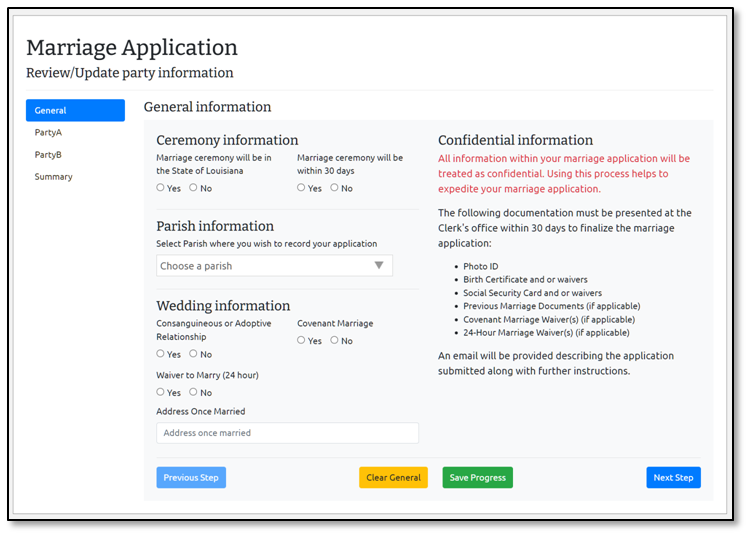Select No for ceremony within 30 days
The image size is (749, 536).
pyautogui.click(x=335, y=188)
